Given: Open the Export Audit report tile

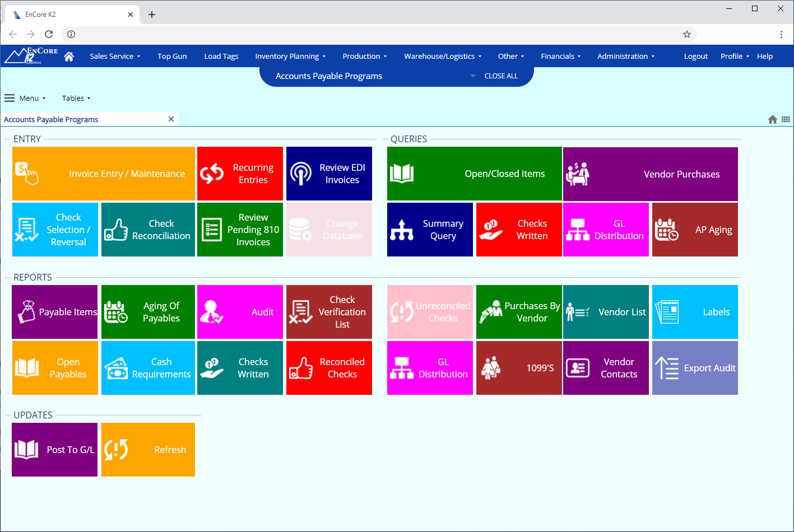Looking at the screenshot, I should coord(695,368).
